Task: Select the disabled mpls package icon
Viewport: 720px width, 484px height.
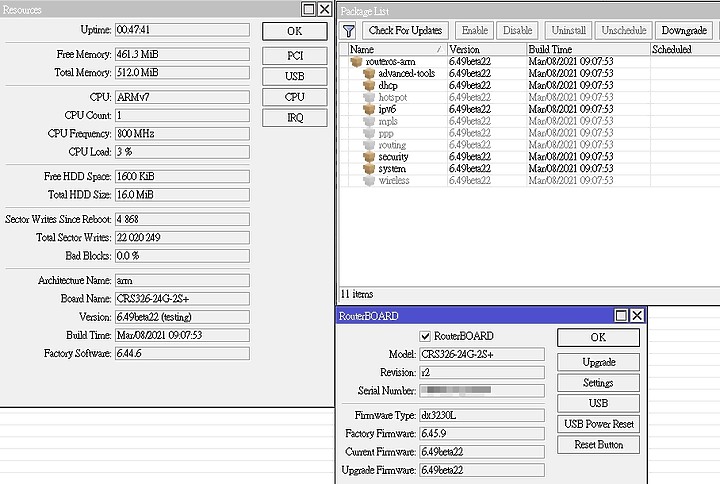Action: pos(369,121)
